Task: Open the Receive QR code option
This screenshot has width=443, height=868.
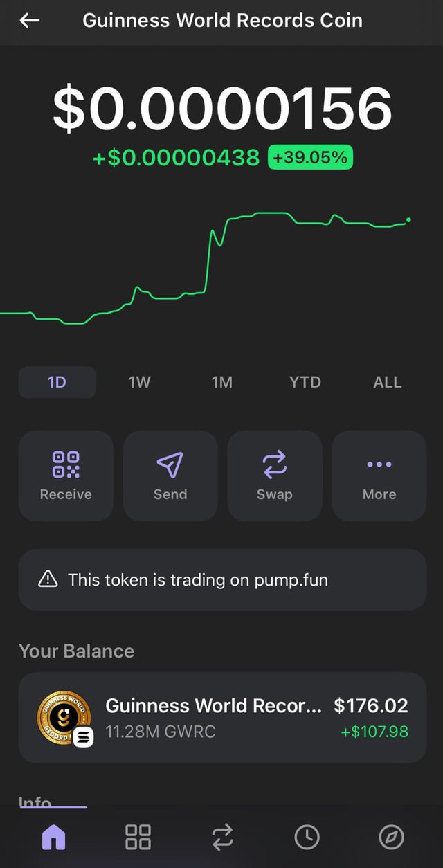Action: click(66, 475)
